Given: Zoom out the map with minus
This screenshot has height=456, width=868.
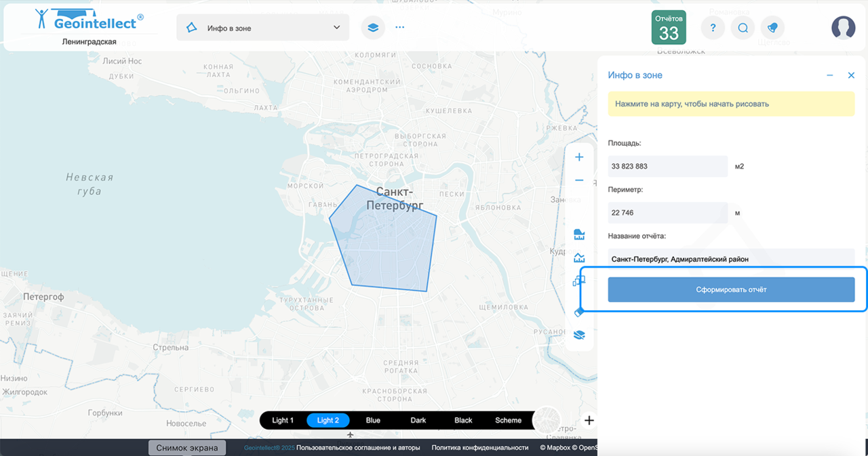Looking at the screenshot, I should [579, 180].
